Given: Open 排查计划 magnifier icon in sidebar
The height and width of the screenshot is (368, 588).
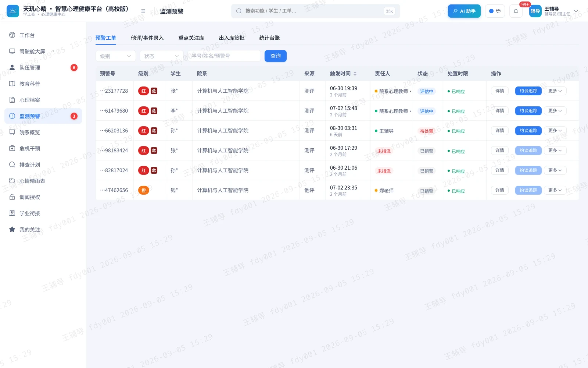Looking at the screenshot, I should pos(12,165).
